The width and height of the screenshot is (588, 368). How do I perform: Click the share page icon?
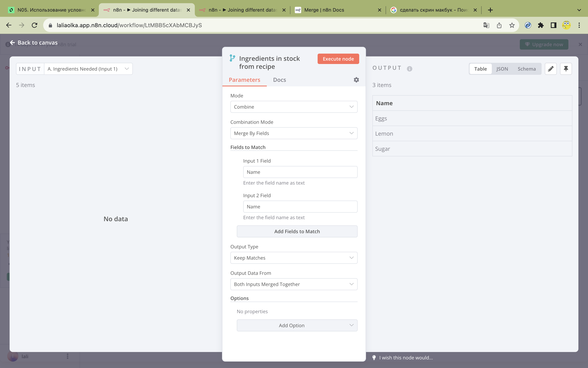coord(499,25)
